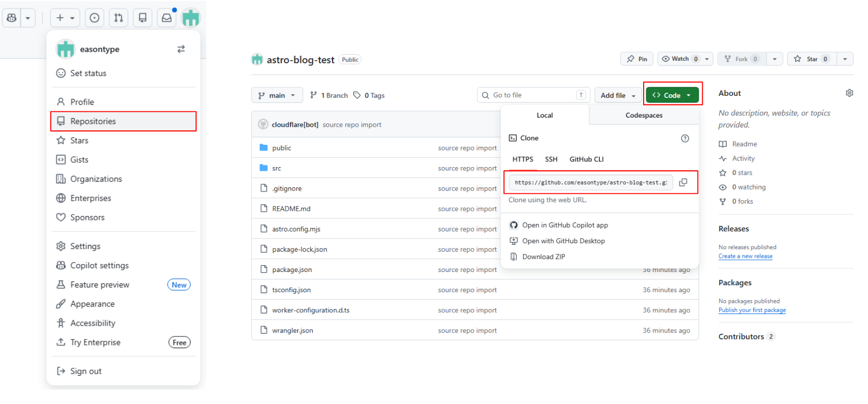This screenshot has height=404, width=868.
Task: Switch to the Local tab
Action: (545, 115)
